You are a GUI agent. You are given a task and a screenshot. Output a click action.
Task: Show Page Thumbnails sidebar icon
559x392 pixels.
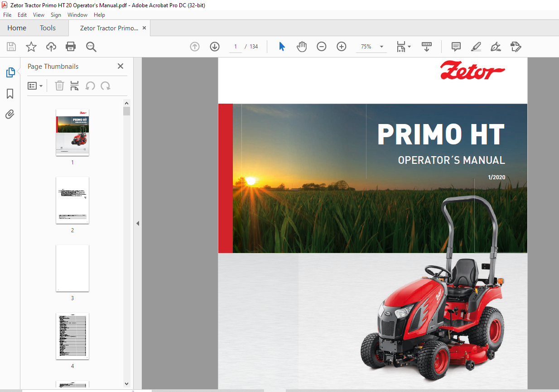tap(10, 72)
